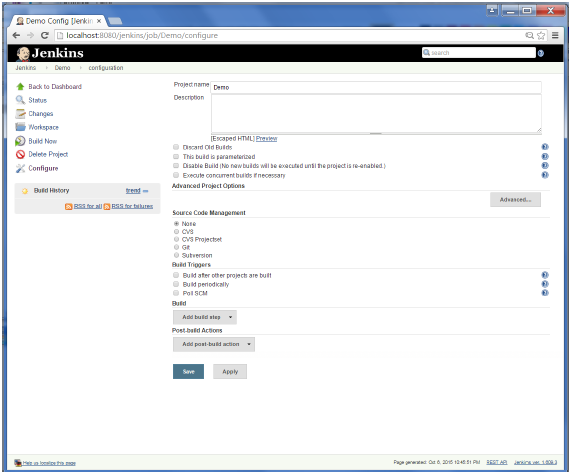Click the configuration breadcrumb

106,68
